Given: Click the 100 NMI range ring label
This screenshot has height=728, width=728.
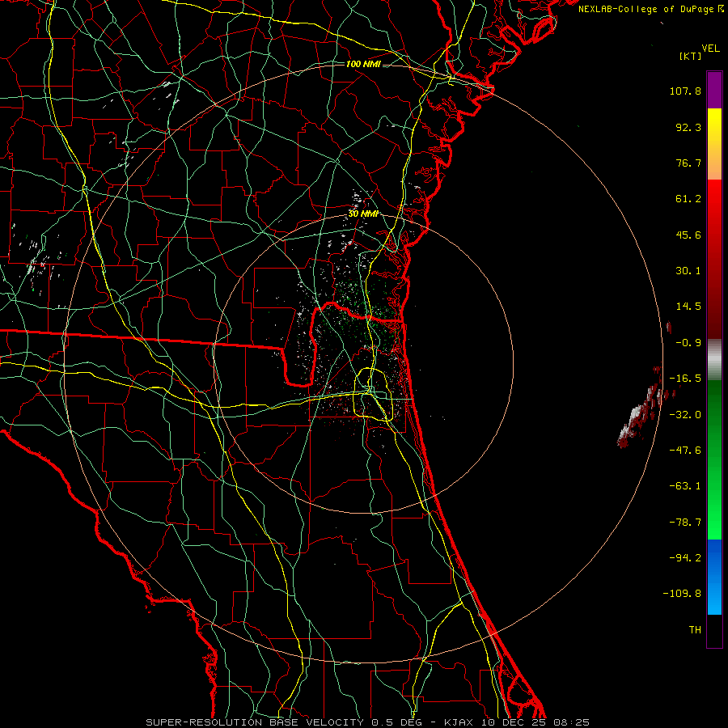Looking at the screenshot, I should [x=363, y=64].
